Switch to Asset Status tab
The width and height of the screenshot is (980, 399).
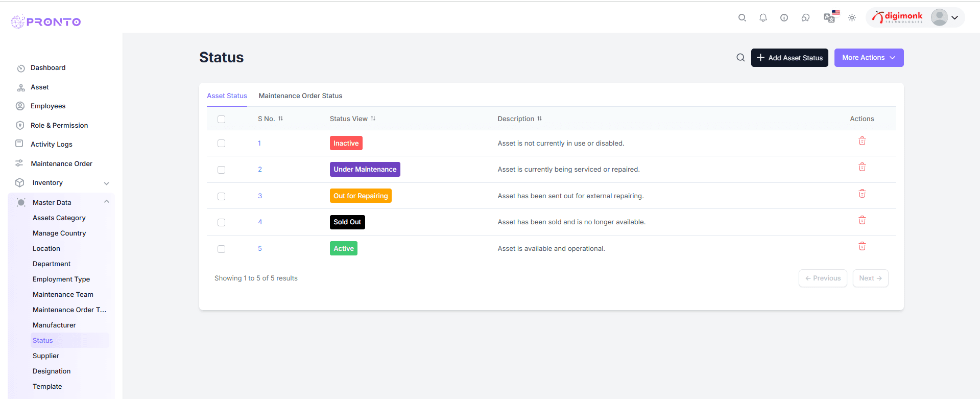[227, 96]
